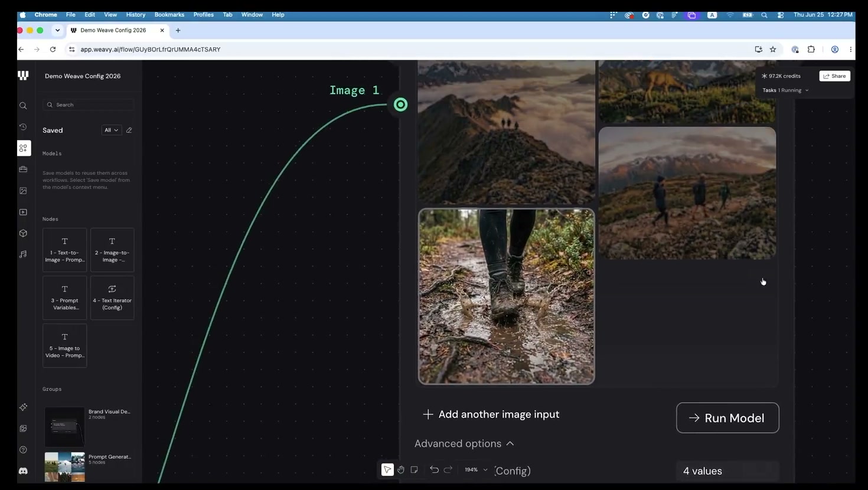Open the Discord icon at sidebar bottom
868x490 pixels.
click(23, 471)
